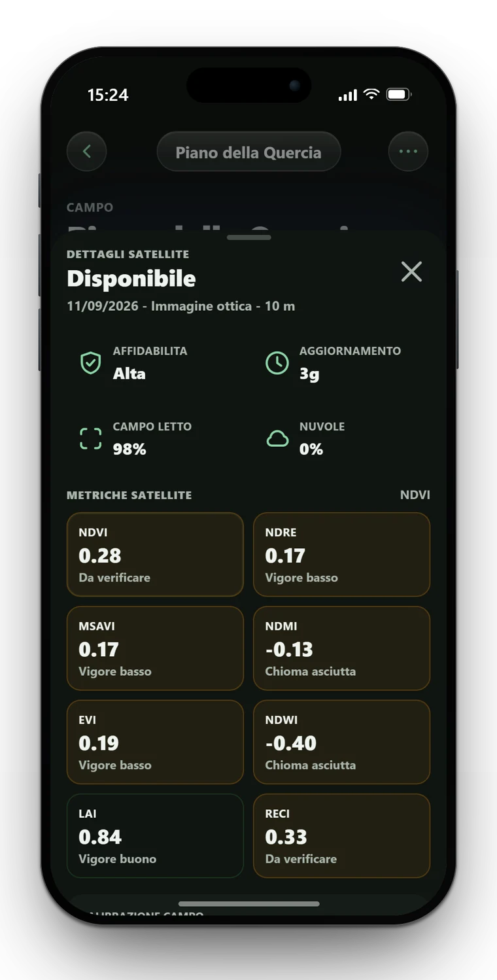Screen dimensions: 497x980
Task: Tap the date line 11/09/2026 Immagine ottica
Action: pos(181,306)
